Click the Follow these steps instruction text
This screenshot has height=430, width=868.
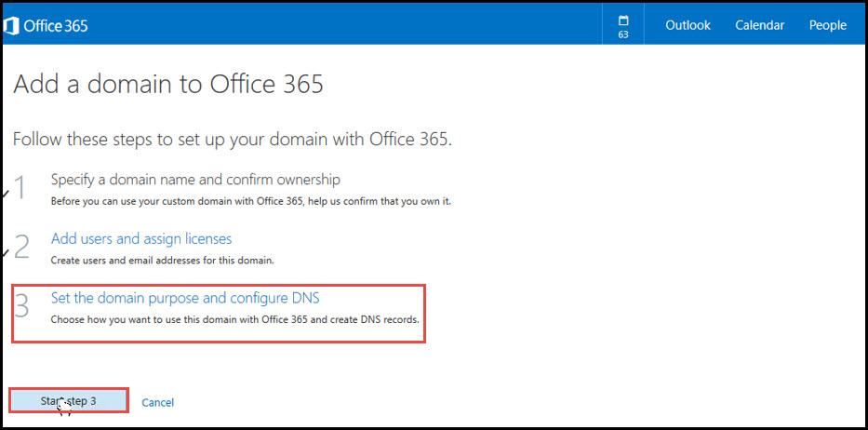[x=233, y=139]
